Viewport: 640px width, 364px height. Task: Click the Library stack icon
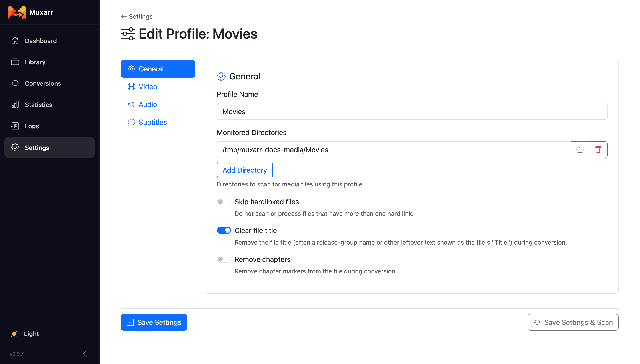tap(15, 62)
